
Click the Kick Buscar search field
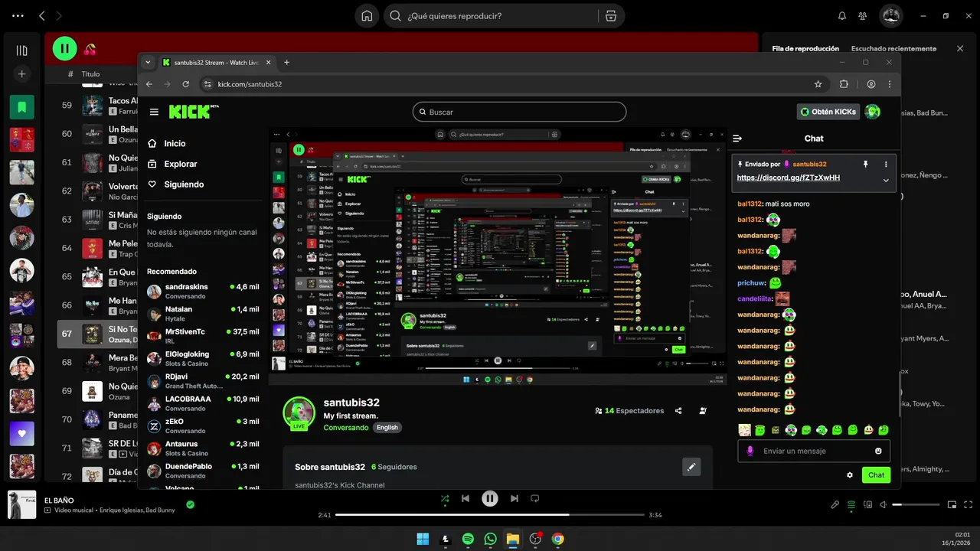519,112
